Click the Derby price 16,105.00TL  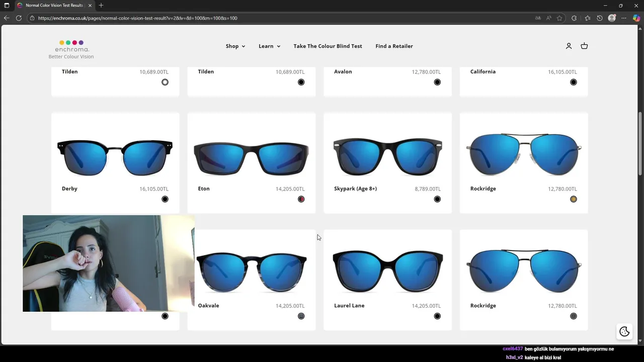point(154,189)
